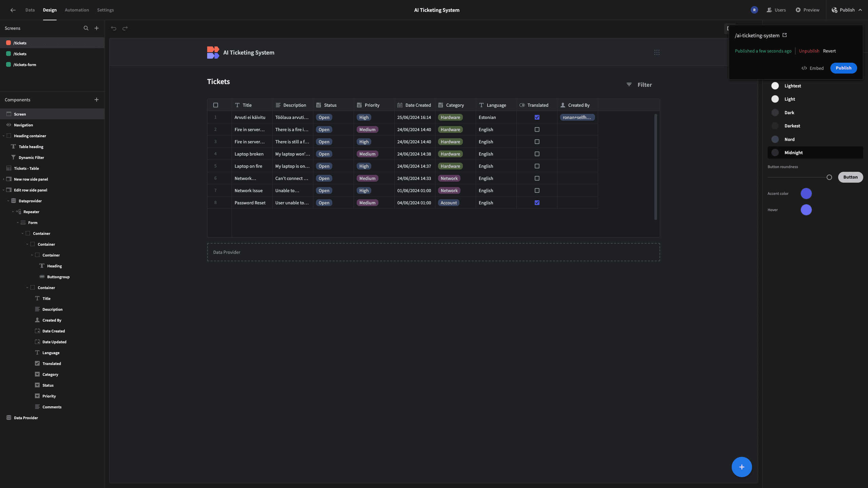Click the blue floating plus button
Screen dimensions: 868x488
742,467
